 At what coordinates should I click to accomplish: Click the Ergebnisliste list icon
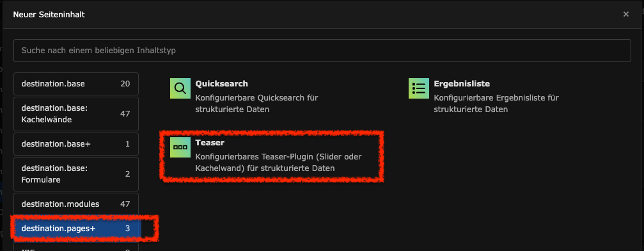[419, 88]
